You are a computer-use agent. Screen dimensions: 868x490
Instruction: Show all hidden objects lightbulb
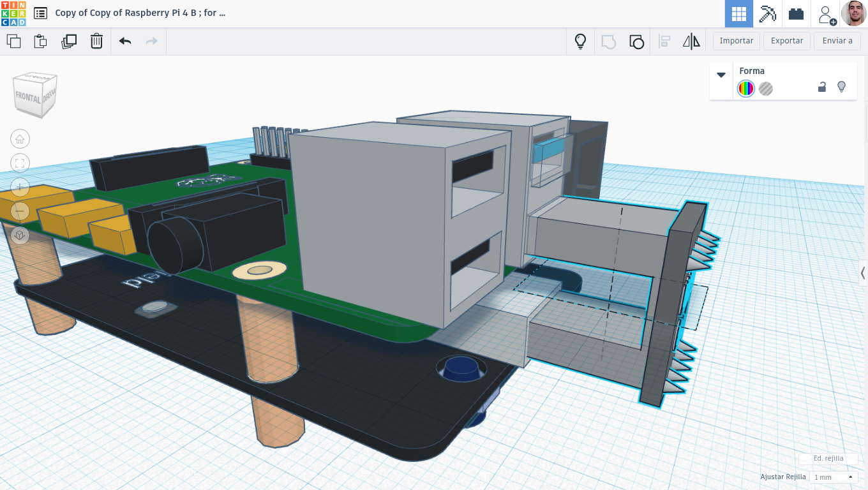click(580, 41)
